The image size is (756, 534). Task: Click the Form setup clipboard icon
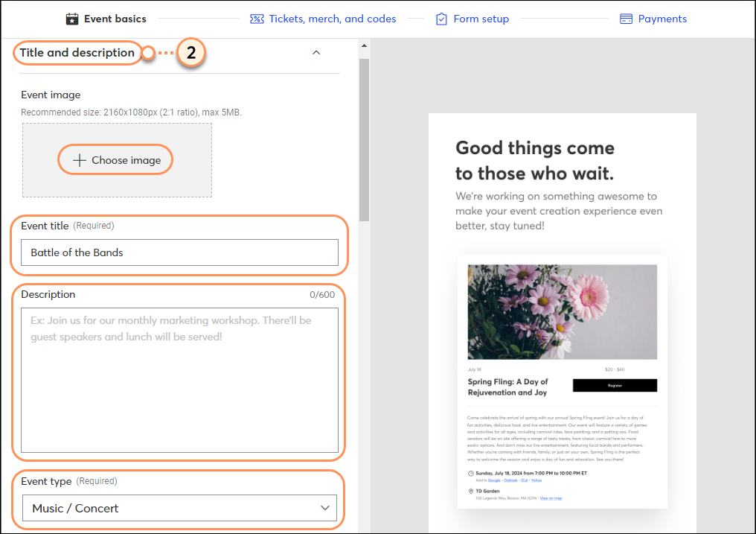pos(441,19)
